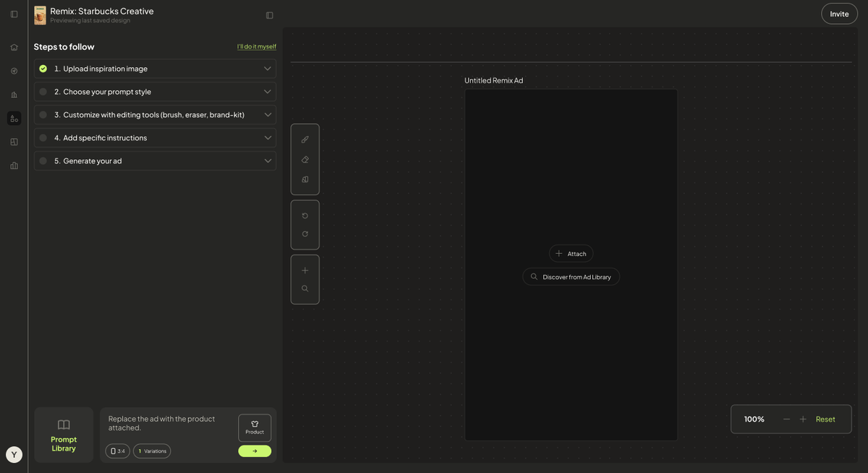Submit prompt with green arrow button

[255, 451]
